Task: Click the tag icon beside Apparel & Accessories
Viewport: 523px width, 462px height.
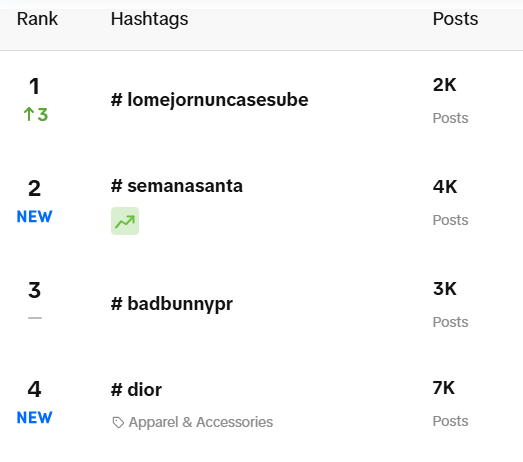Action: [x=118, y=422]
